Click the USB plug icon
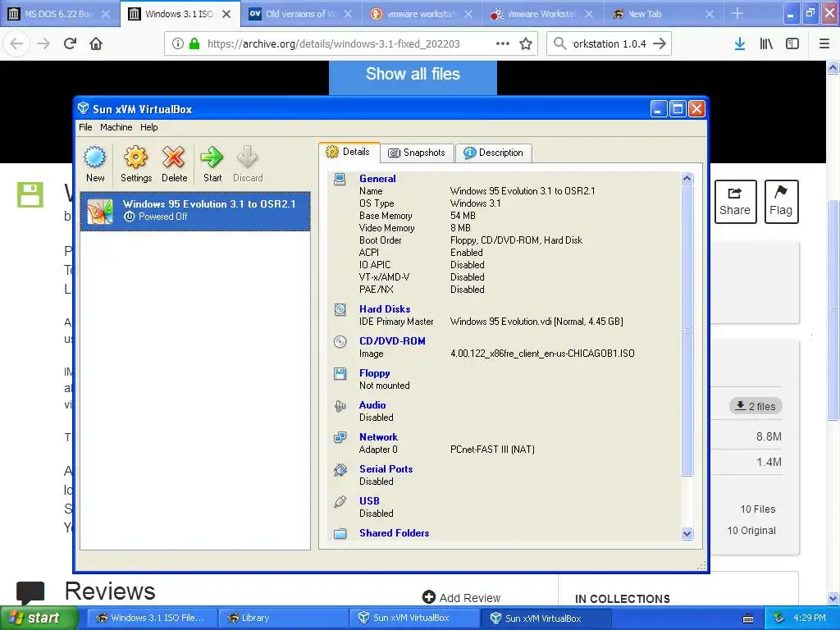Viewport: 840px width, 630px height. click(340, 501)
